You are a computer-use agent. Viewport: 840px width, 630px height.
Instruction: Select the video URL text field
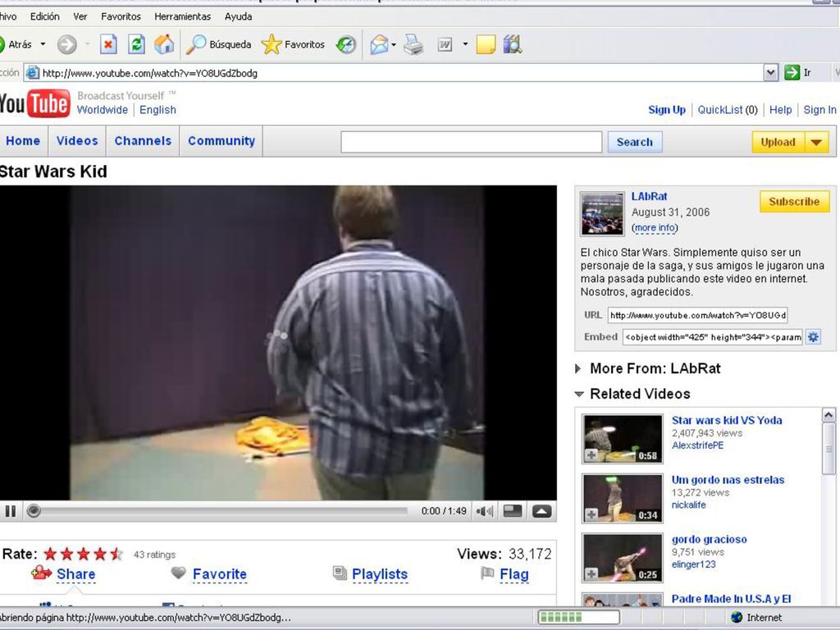coord(697,315)
